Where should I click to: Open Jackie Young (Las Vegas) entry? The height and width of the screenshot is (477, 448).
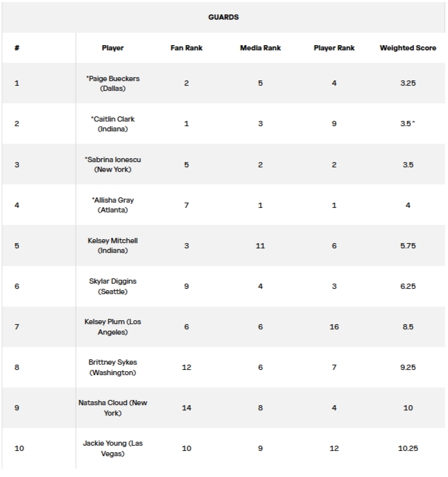tap(112, 448)
